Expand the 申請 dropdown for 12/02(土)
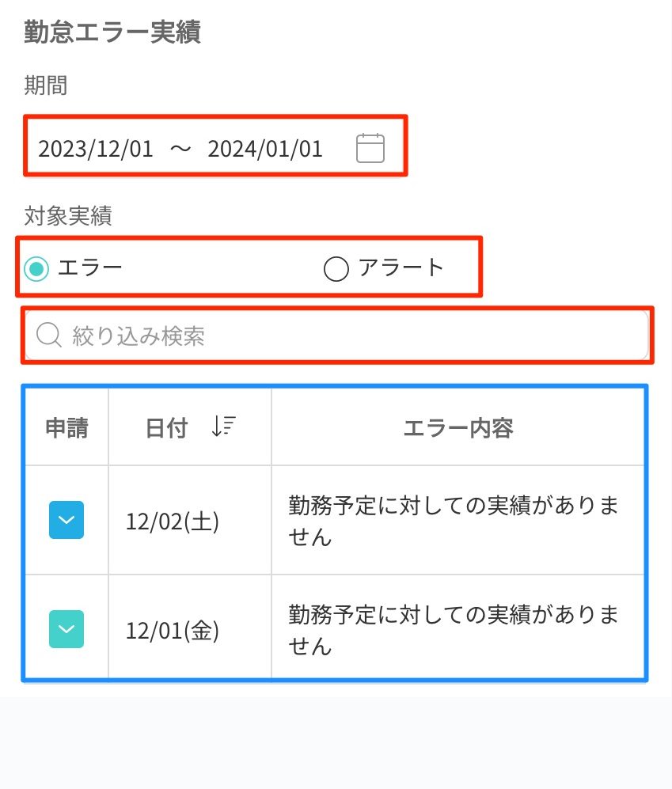The width and height of the screenshot is (672, 789). click(66, 521)
